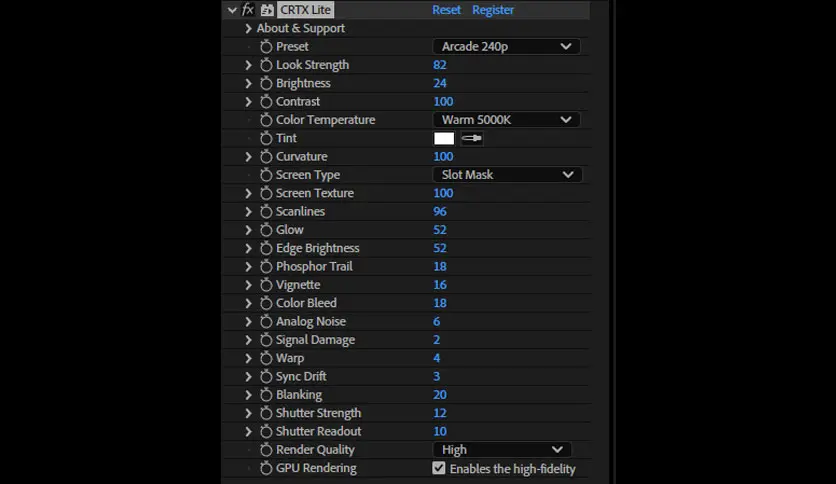
Task: Toggle the Color Temperature stopwatch
Action: [266, 120]
